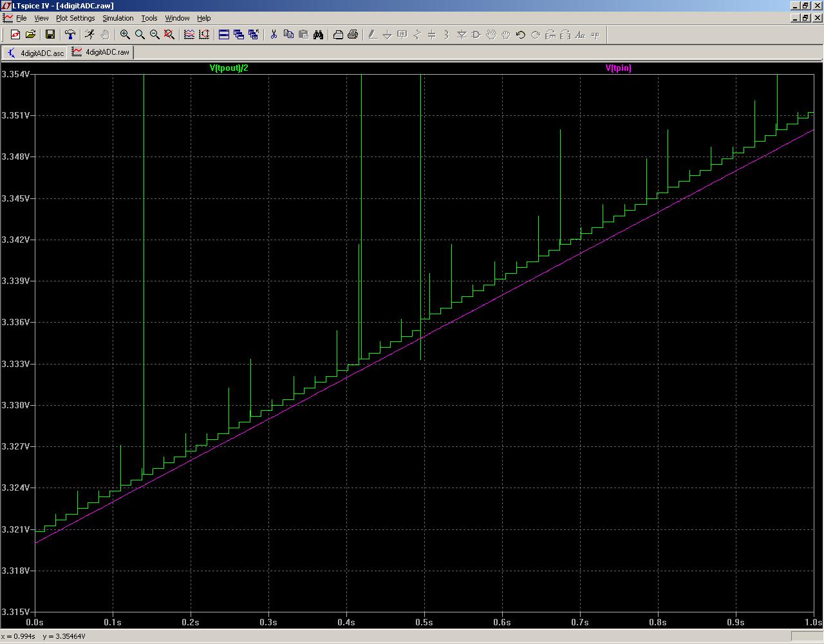Screen dimensions: 824x644
Task: Switch to the 4digitADC.asc tab
Action: (35, 53)
